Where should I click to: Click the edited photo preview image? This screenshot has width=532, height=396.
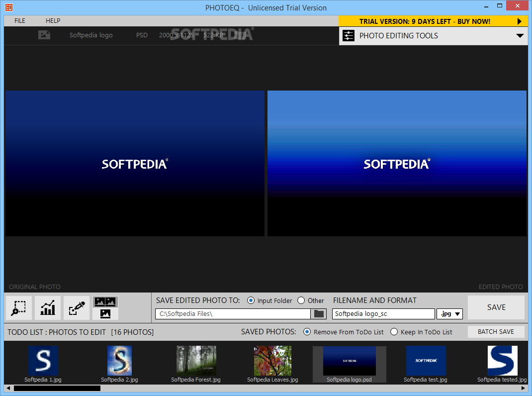click(397, 163)
